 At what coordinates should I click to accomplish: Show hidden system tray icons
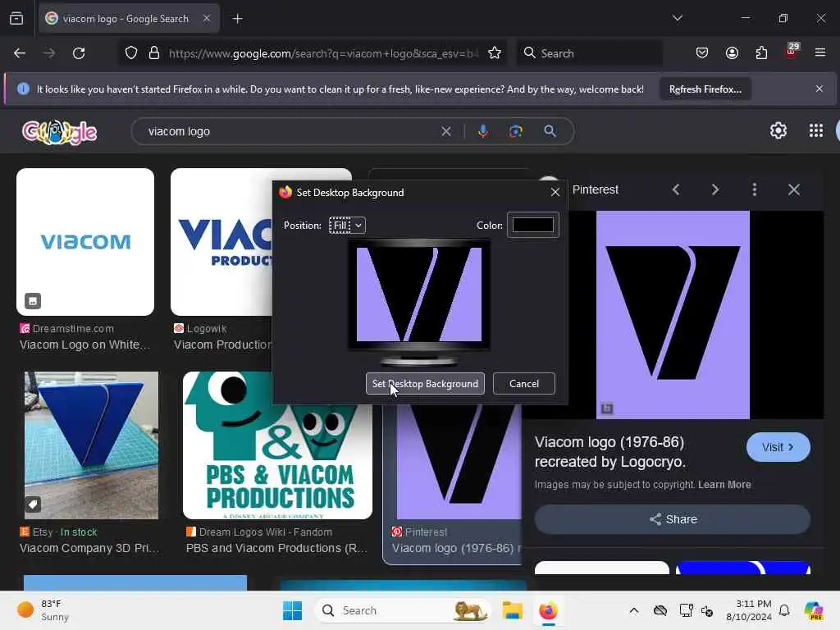[x=634, y=610]
